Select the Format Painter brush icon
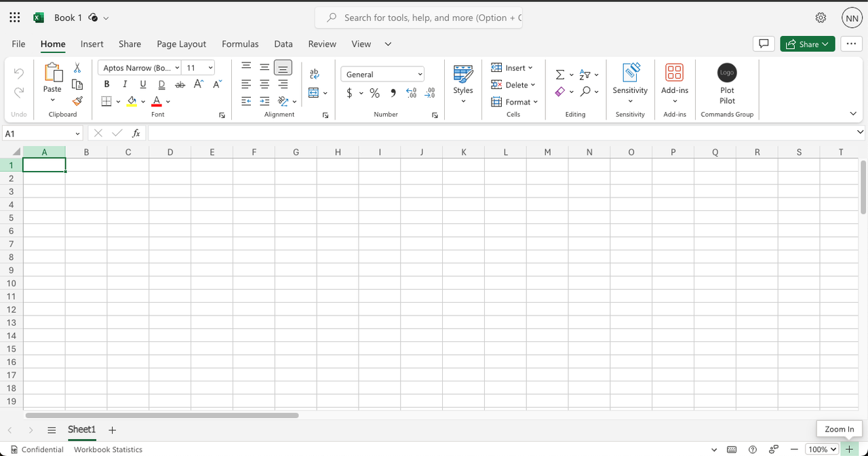 click(77, 101)
